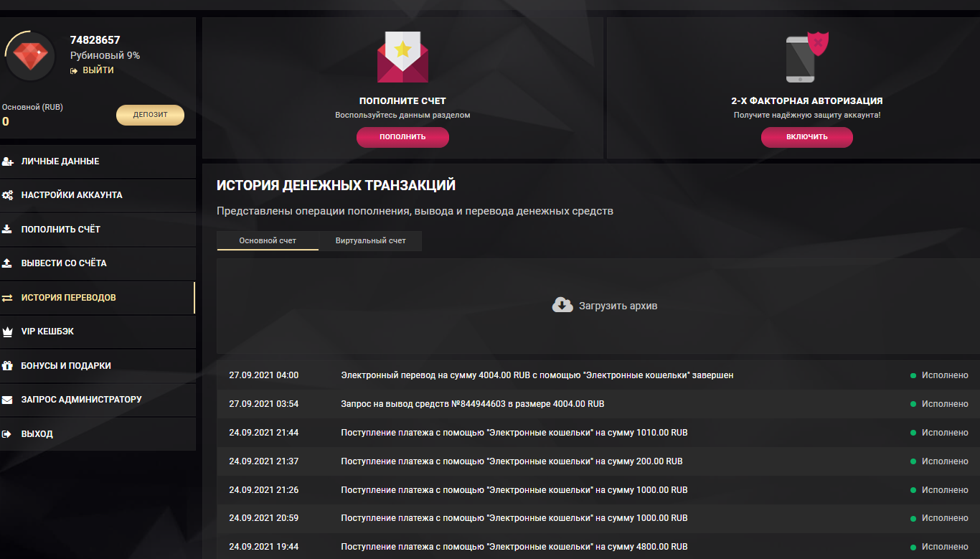Viewport: 980px width, 559px height.
Task: Open ИСТОРИЯ ПЕРЕВОДОВ in the sidebar
Action: coord(68,298)
